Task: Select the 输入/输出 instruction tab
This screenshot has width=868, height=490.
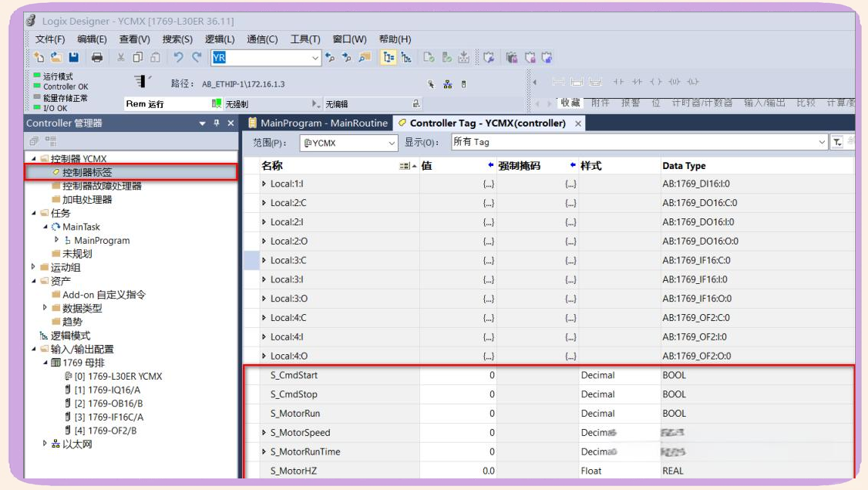Action: click(765, 103)
